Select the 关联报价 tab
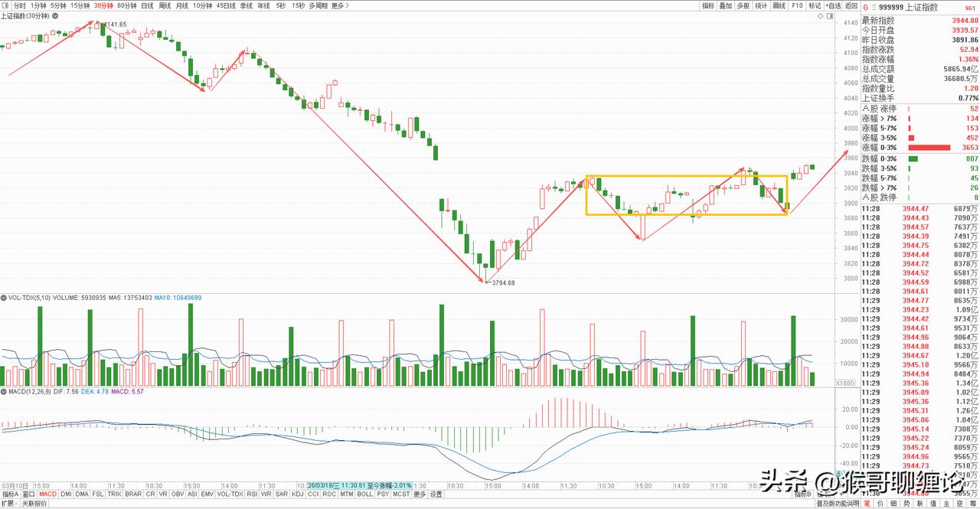 click(x=34, y=504)
